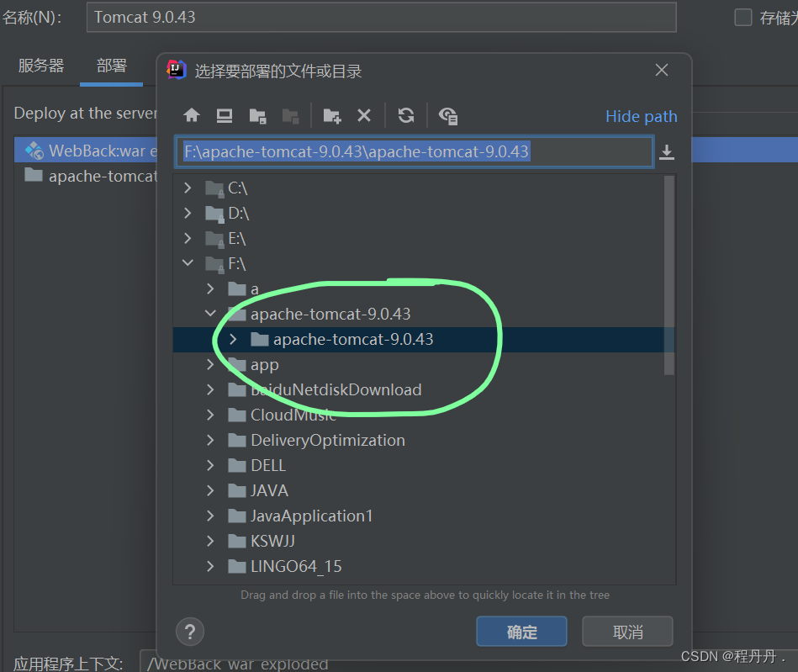Click the C:\ drive folder icon
This screenshot has width=798, height=672.
click(214, 189)
